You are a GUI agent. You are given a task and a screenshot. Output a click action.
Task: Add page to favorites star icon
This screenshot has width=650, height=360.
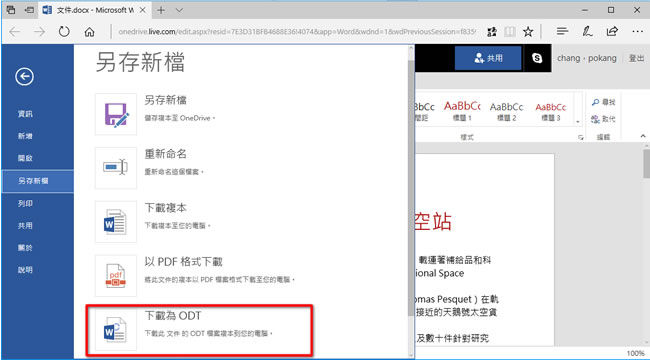pos(528,32)
